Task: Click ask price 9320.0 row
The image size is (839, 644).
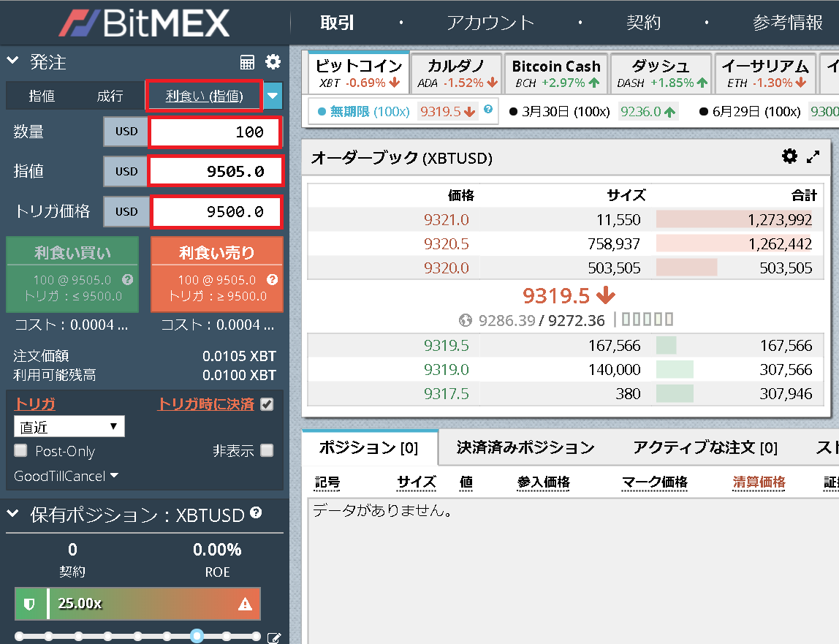Action: (x=565, y=268)
